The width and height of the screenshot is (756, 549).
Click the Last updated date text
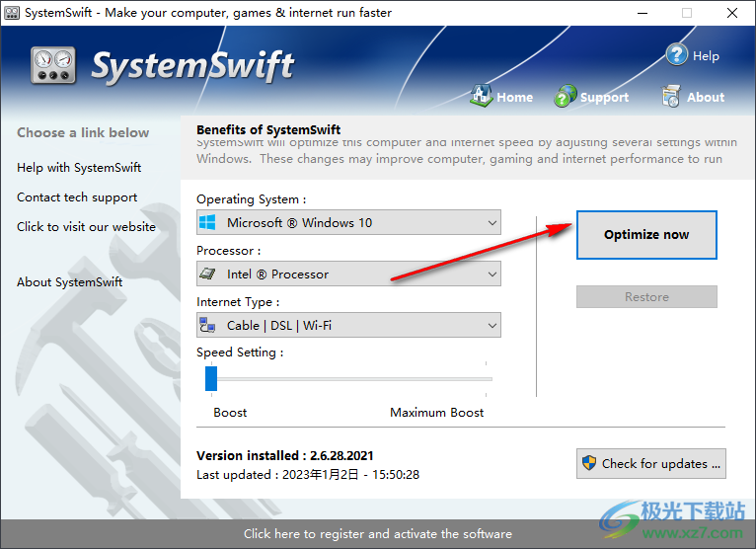pos(308,475)
